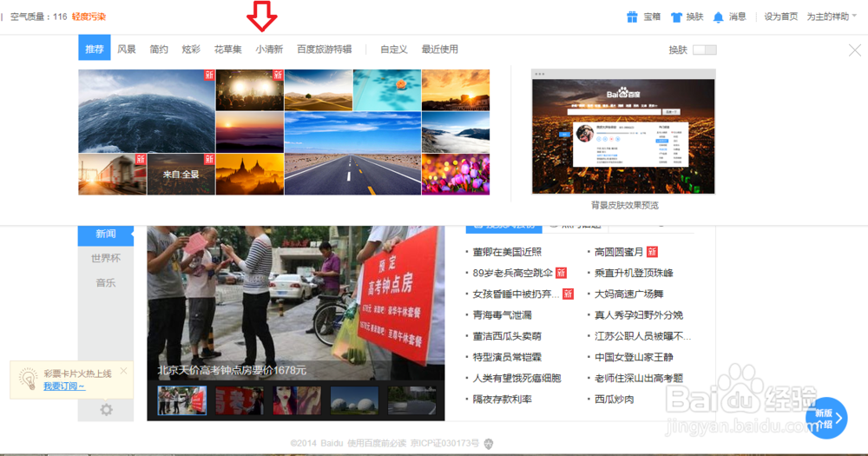868x456 pixels.
Task: Open news 高圆圆蜜月
Action: [619, 252]
